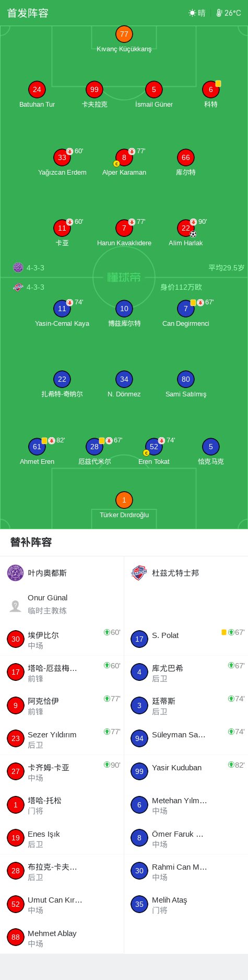
Task: Open Eren Tokat number 52 captain icon
Action: 146,453
